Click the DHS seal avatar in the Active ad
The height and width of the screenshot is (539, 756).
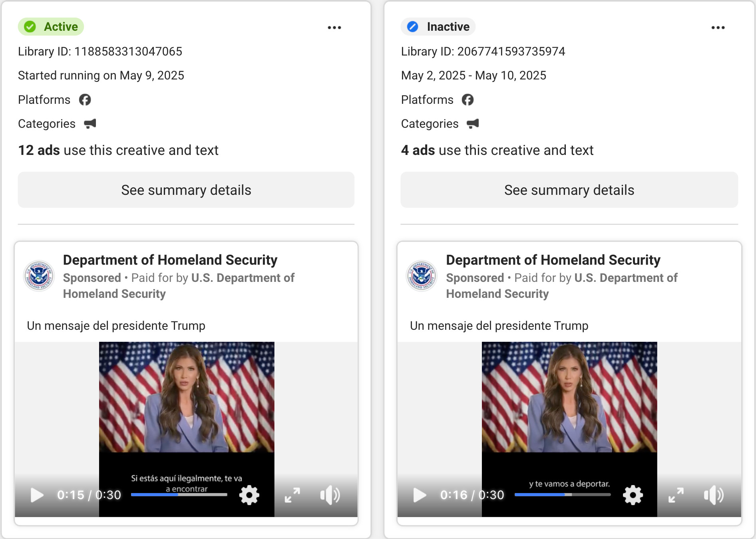coord(39,276)
